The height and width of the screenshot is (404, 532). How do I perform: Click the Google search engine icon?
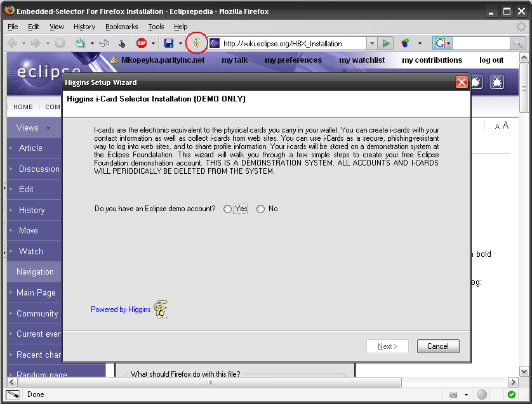440,43
